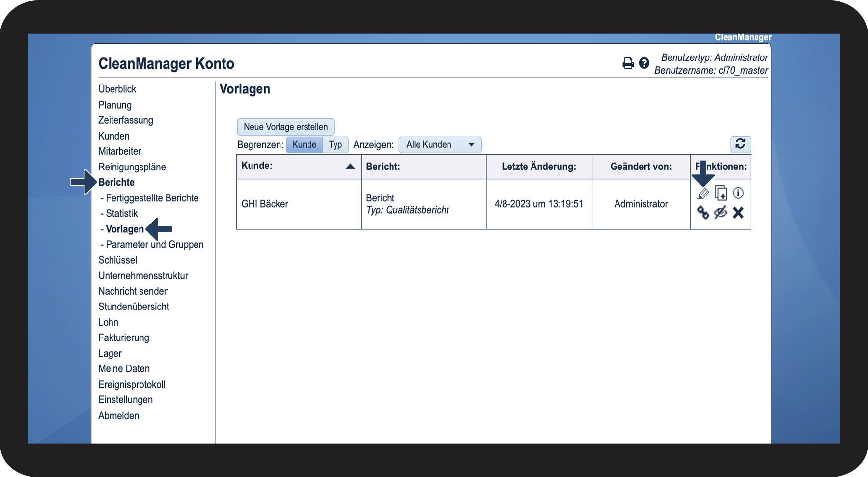The height and width of the screenshot is (477, 868).
Task: Click the print icon in header
Action: [x=628, y=63]
